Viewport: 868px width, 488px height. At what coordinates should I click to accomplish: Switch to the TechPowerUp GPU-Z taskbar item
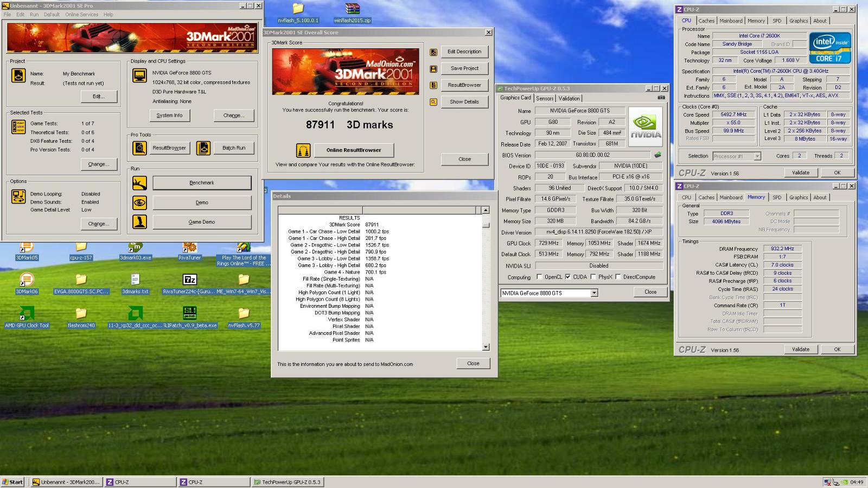click(288, 482)
